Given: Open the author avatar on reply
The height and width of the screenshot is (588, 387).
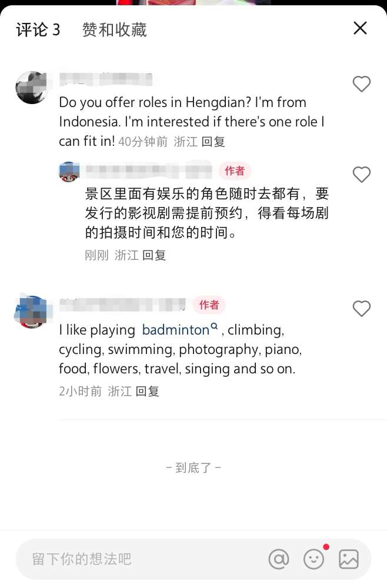Looking at the screenshot, I should pyautogui.click(x=69, y=172).
